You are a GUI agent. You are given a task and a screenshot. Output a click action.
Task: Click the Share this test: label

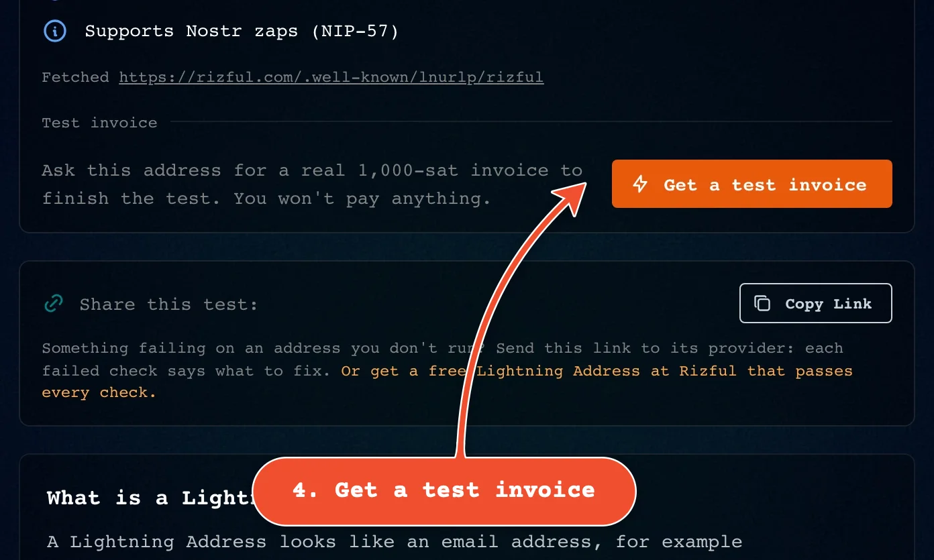pyautogui.click(x=168, y=304)
